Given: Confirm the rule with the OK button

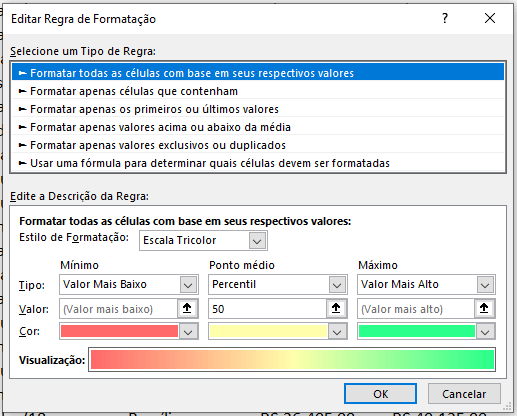Looking at the screenshot, I should click(380, 394).
